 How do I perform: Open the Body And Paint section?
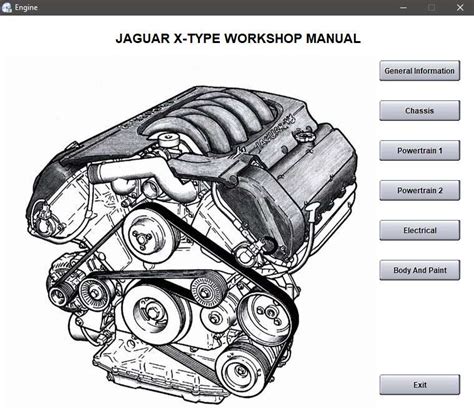420,270
